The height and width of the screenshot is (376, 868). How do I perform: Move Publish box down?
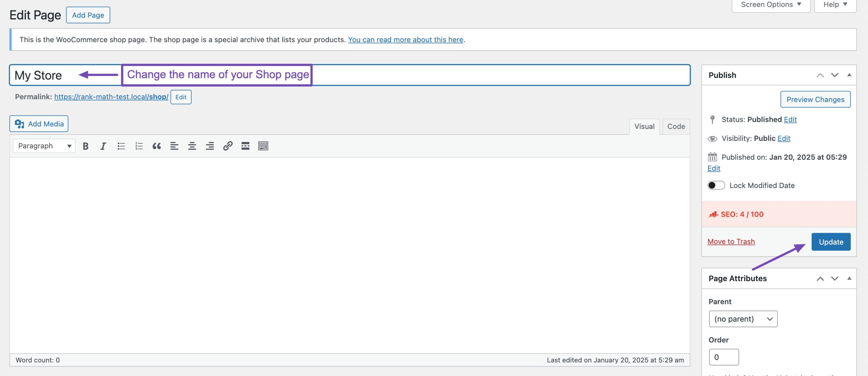point(834,75)
